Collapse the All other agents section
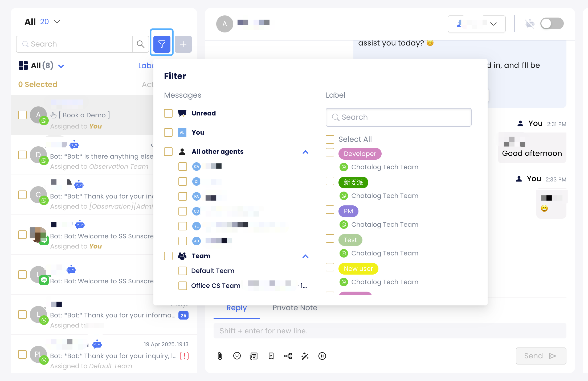The image size is (588, 381). (305, 152)
